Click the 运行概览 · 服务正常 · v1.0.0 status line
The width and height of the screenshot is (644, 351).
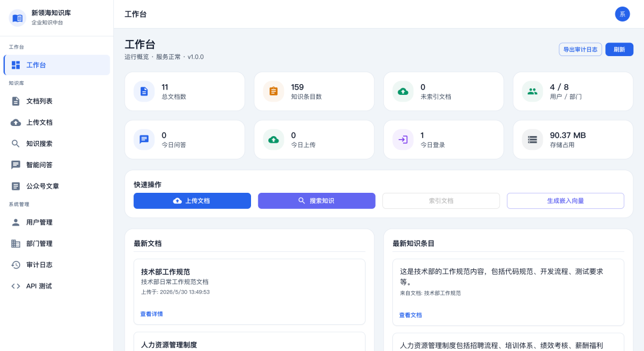pyautogui.click(x=165, y=57)
